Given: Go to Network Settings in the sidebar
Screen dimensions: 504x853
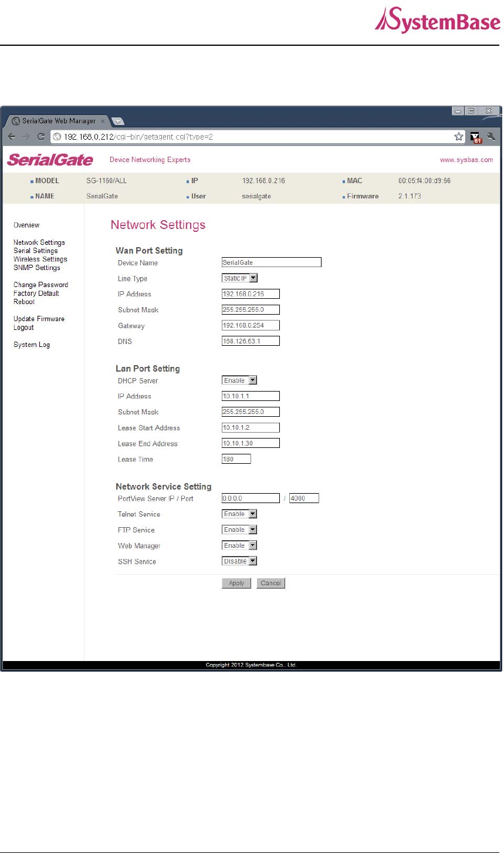Looking at the screenshot, I should (39, 242).
